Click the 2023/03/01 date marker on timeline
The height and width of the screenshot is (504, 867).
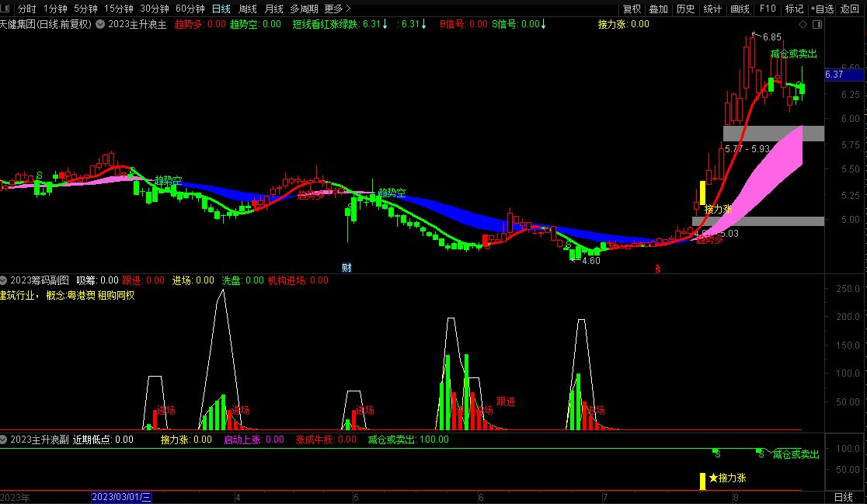pos(122,497)
